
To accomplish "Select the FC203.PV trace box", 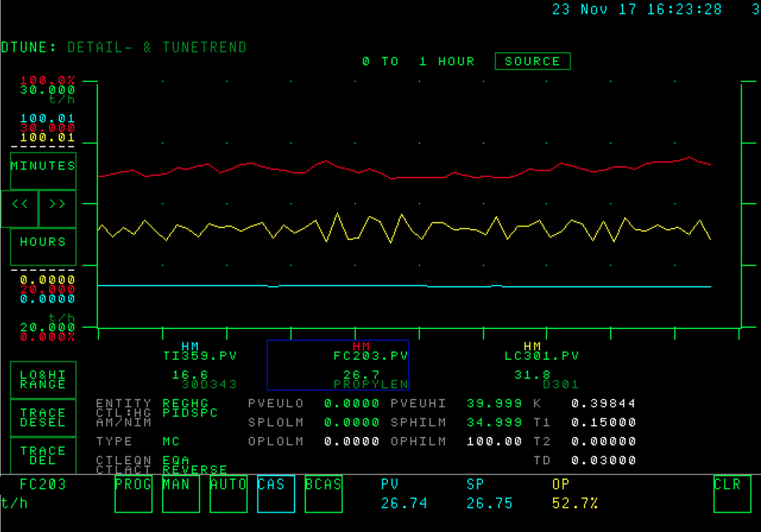I will tap(338, 365).
